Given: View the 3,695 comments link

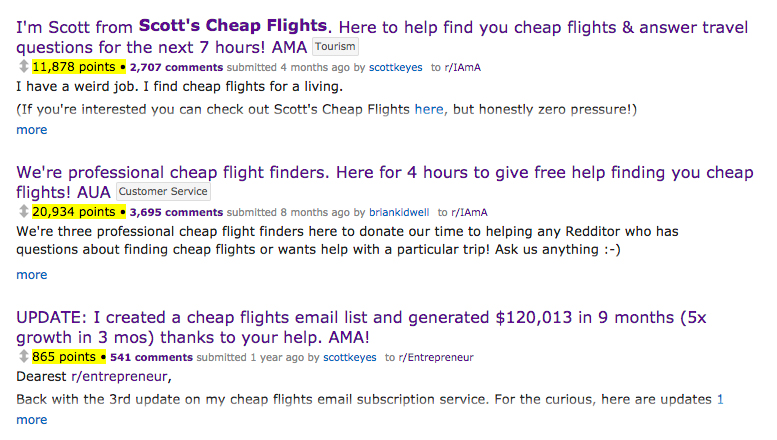Looking at the screenshot, I should click(176, 213).
